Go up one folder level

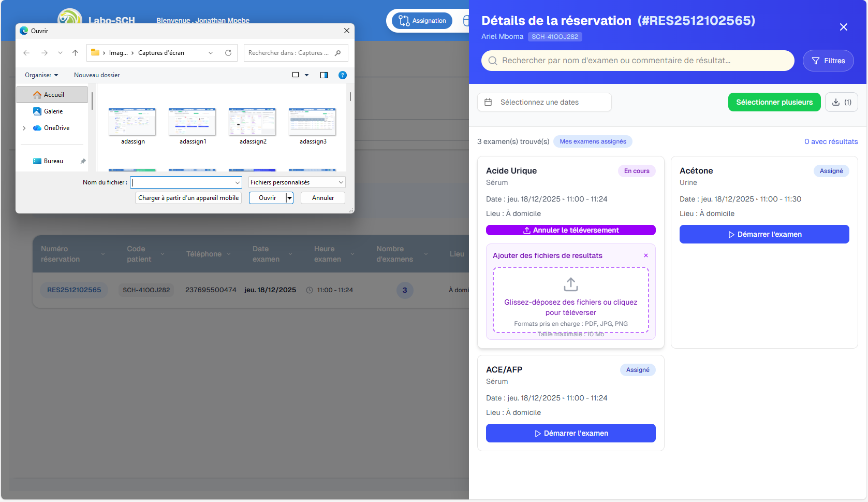[x=76, y=53]
